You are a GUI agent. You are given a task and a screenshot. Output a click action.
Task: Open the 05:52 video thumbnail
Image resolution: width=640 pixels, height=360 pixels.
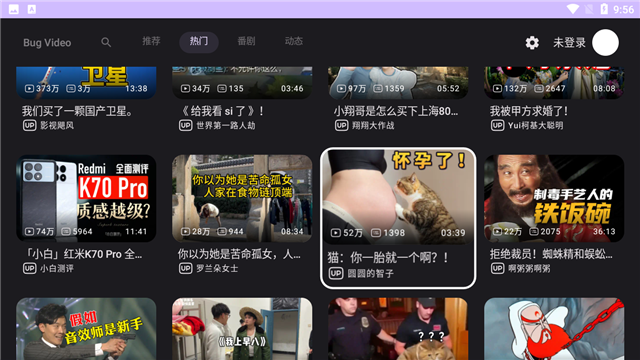point(398,82)
